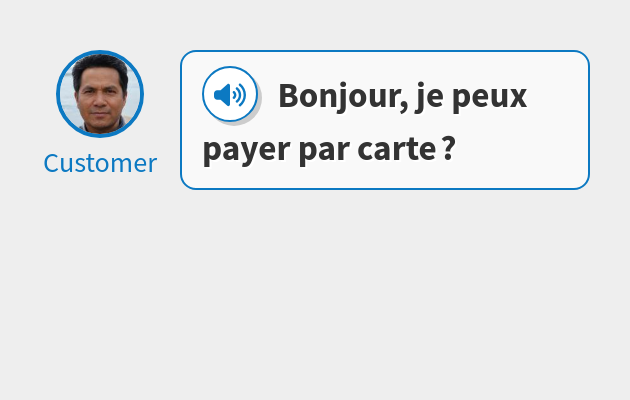The height and width of the screenshot is (400, 630).
Task: Click the megaphone cone of audio icon
Action: tap(222, 95)
